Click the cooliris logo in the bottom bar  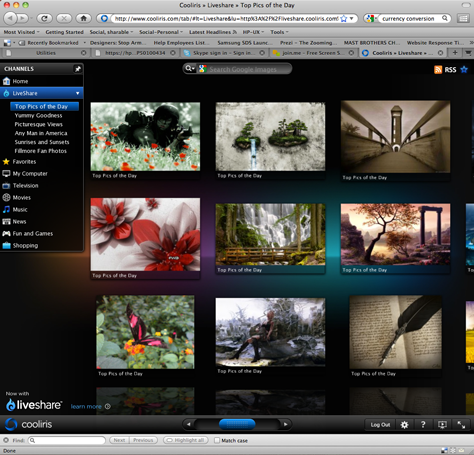pyautogui.click(x=29, y=424)
